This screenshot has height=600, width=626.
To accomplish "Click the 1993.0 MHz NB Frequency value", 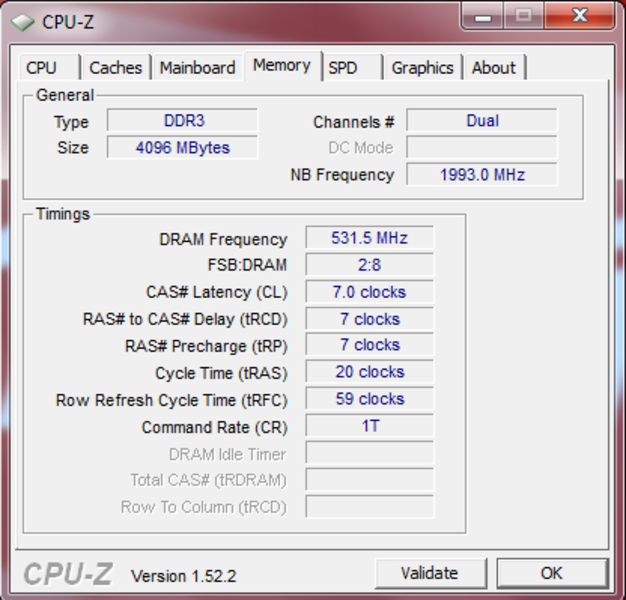I will (x=482, y=174).
